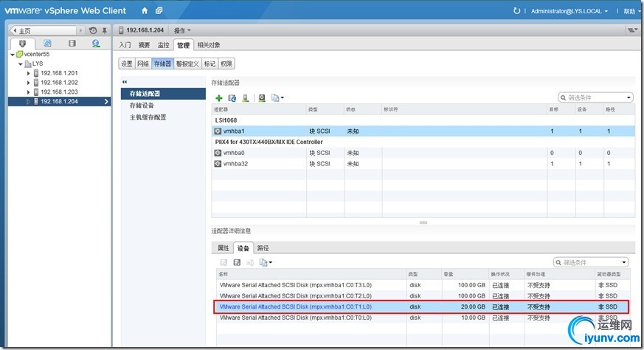The height and width of the screenshot is (350, 644).
Task: Click the rescan adapter icon after separator
Action: pyautogui.click(x=262, y=98)
